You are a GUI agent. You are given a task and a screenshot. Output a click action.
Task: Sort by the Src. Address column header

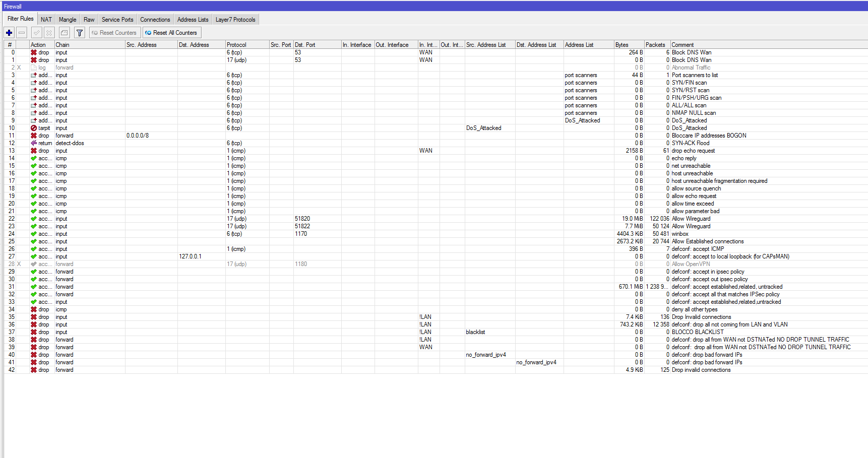tap(151, 45)
